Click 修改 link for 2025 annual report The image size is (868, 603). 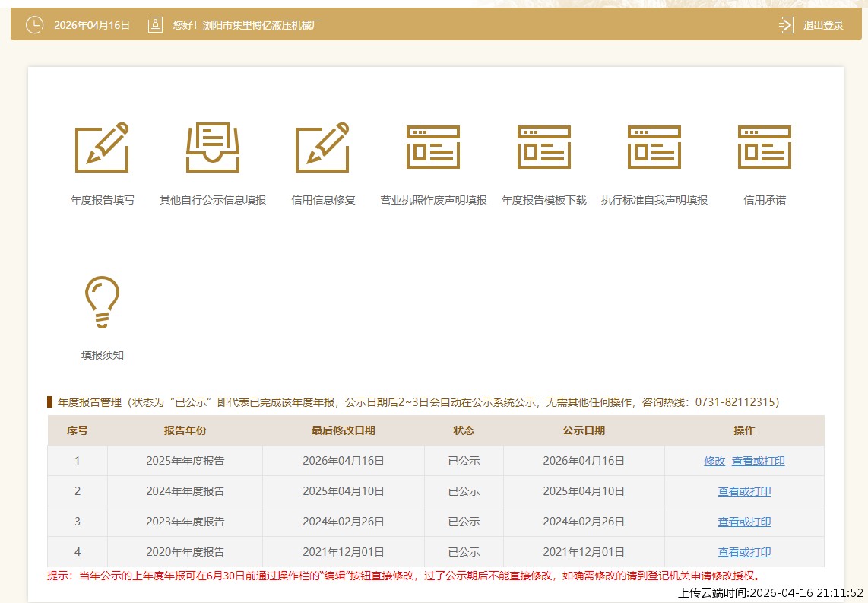tap(714, 461)
